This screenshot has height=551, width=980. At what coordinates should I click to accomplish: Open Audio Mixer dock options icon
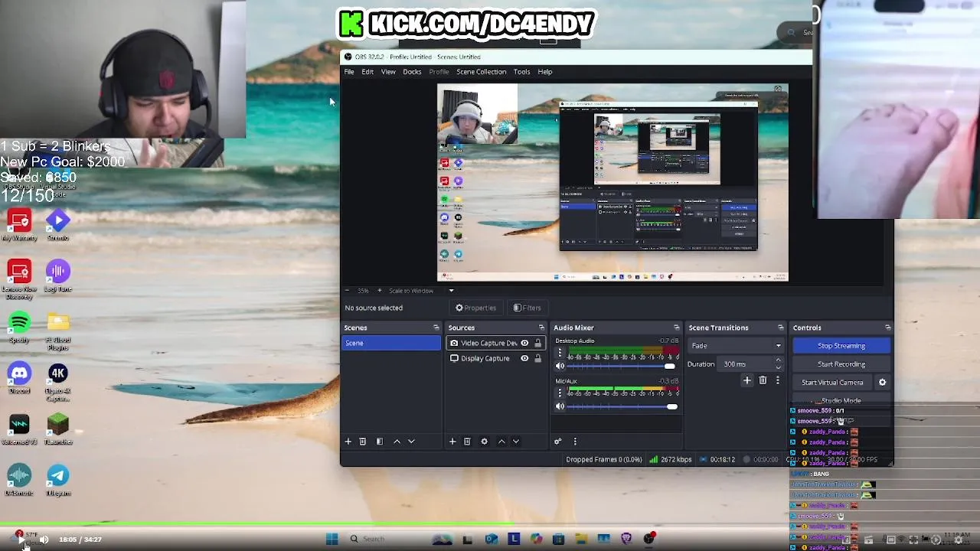[x=676, y=328]
